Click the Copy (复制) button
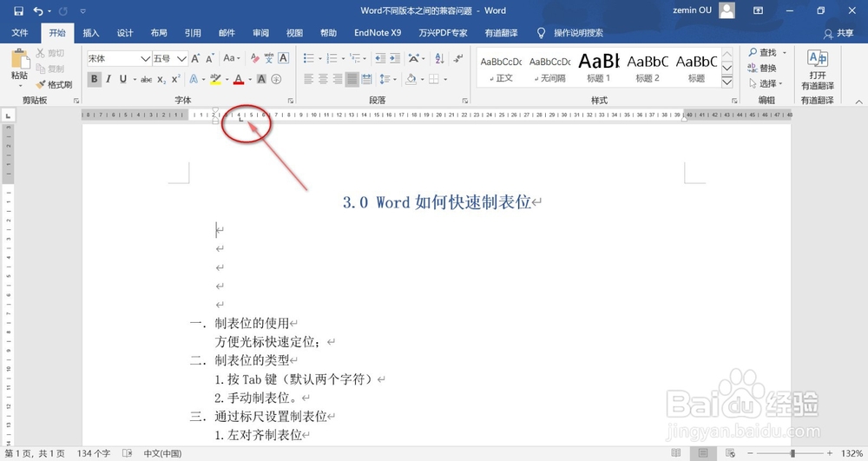 [x=50, y=69]
